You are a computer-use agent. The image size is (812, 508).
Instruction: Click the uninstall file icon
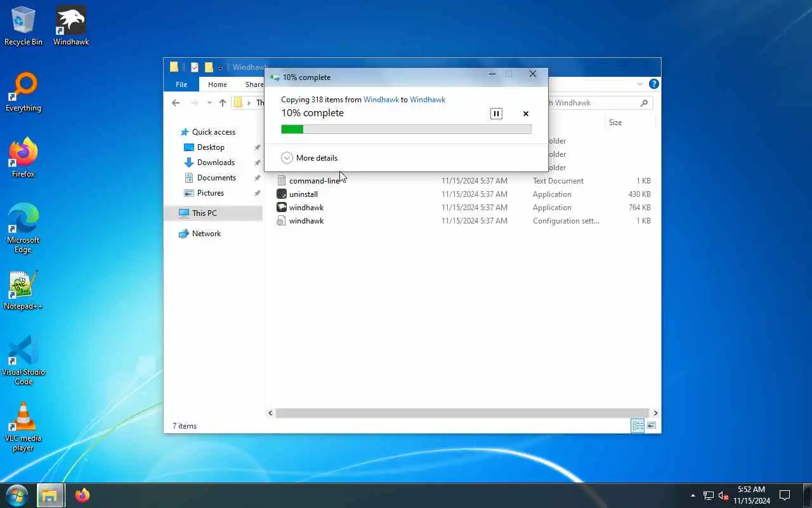click(x=282, y=194)
